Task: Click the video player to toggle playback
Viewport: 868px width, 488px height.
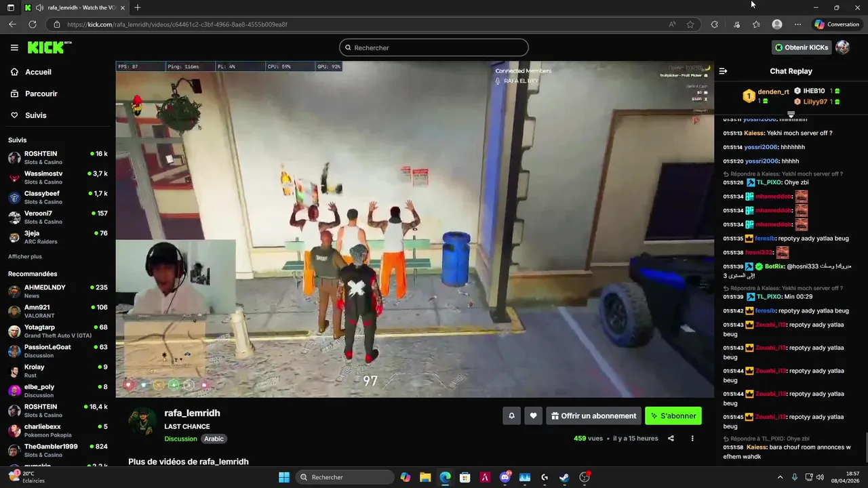Action: coord(414,229)
